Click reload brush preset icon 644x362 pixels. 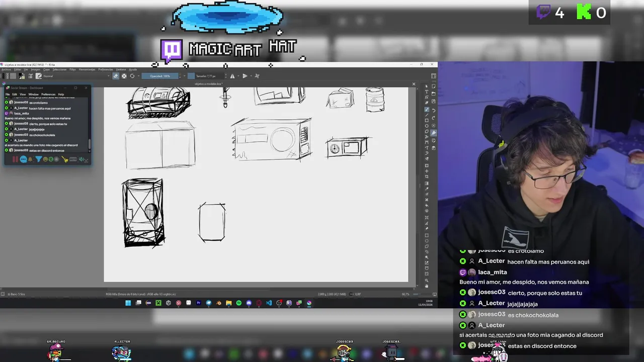[x=132, y=76]
